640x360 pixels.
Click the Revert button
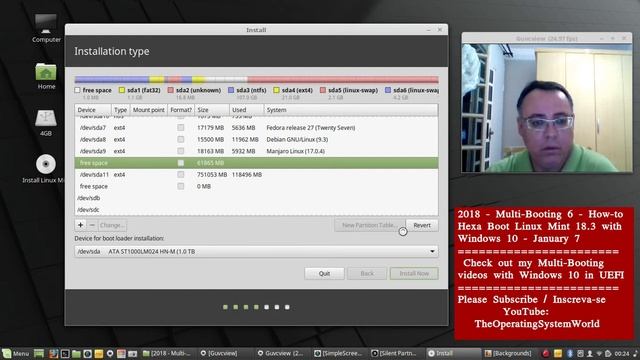point(422,225)
